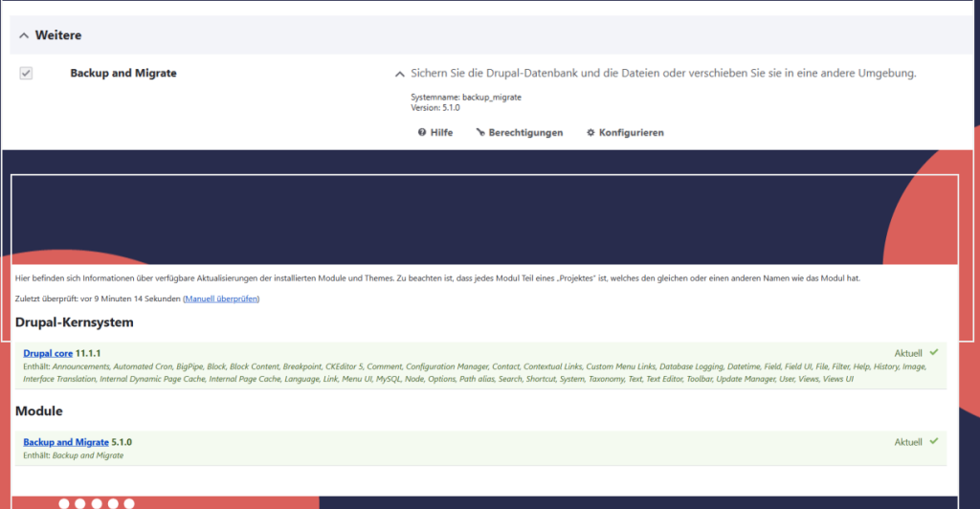The width and height of the screenshot is (980, 509).
Task: Open the Backup and Migrate project link
Action: [66, 442]
